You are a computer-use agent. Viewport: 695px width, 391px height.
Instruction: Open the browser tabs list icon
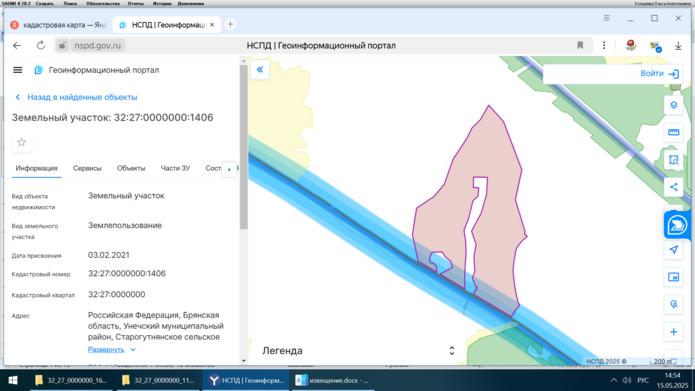tap(606, 18)
